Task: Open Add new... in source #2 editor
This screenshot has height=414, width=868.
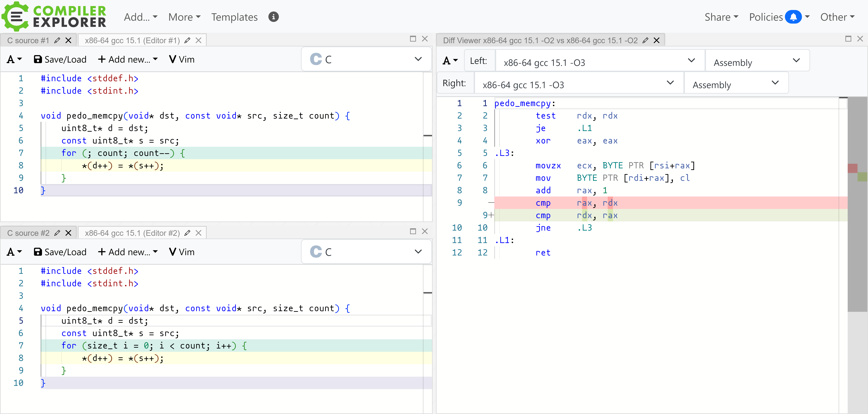Action: pyautogui.click(x=128, y=252)
